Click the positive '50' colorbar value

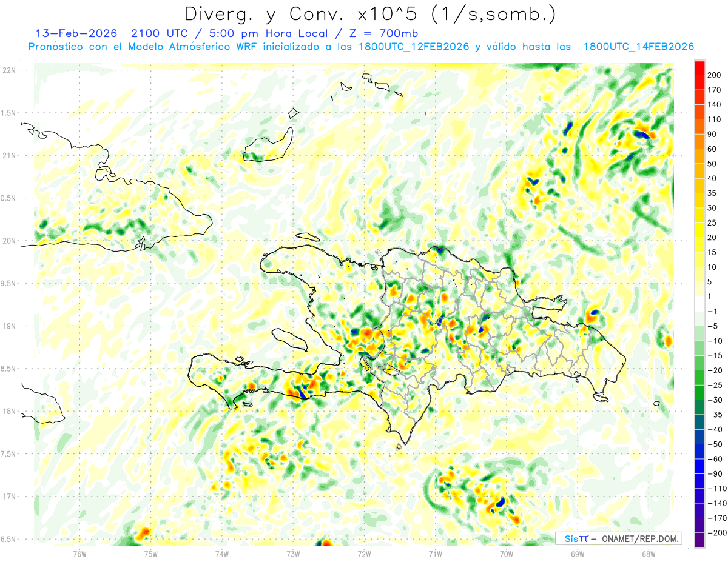point(713,164)
